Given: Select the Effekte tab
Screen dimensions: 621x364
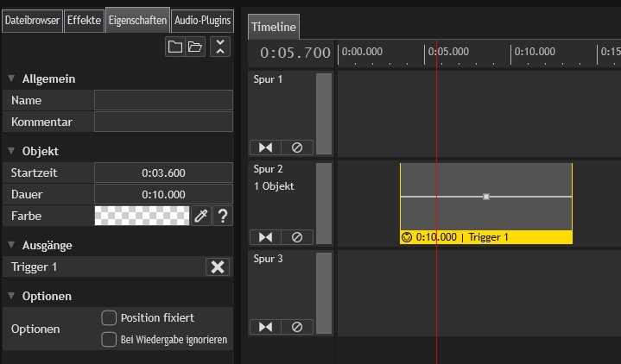Looking at the screenshot, I should point(85,20).
